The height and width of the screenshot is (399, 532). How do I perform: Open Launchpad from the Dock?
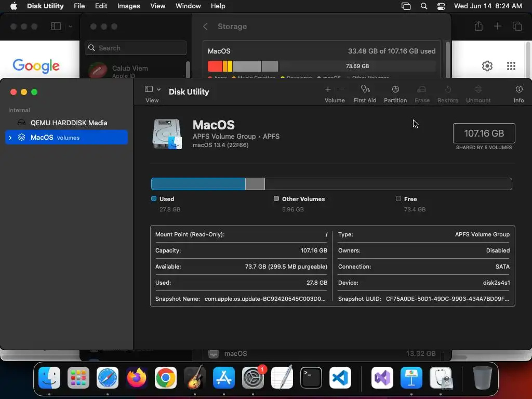(78, 378)
